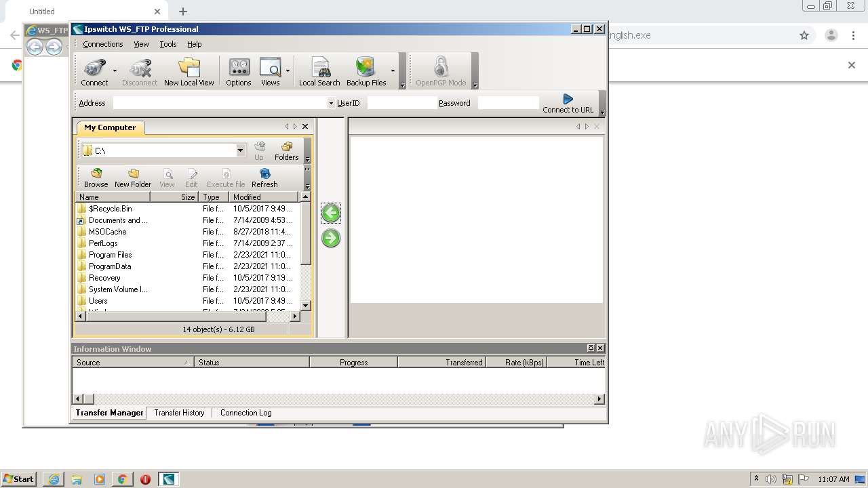Click the Connect toolbar icon
The image size is (868, 488).
(x=94, y=71)
